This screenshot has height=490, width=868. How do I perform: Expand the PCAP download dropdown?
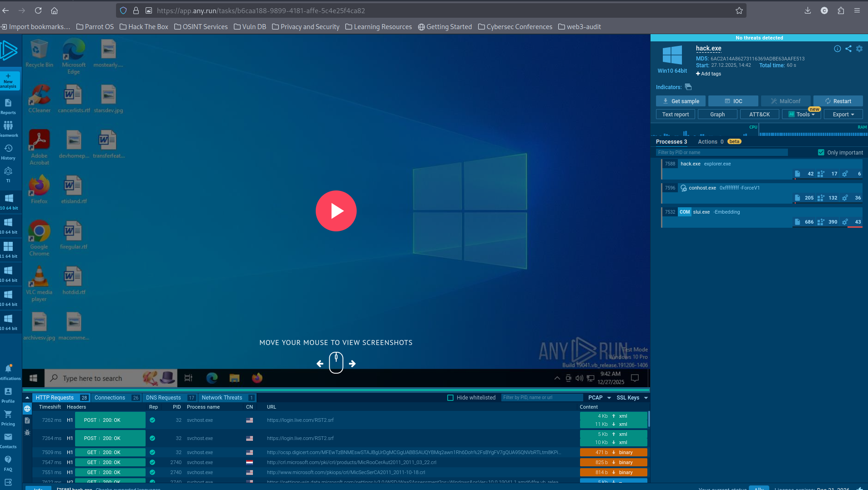(x=599, y=398)
